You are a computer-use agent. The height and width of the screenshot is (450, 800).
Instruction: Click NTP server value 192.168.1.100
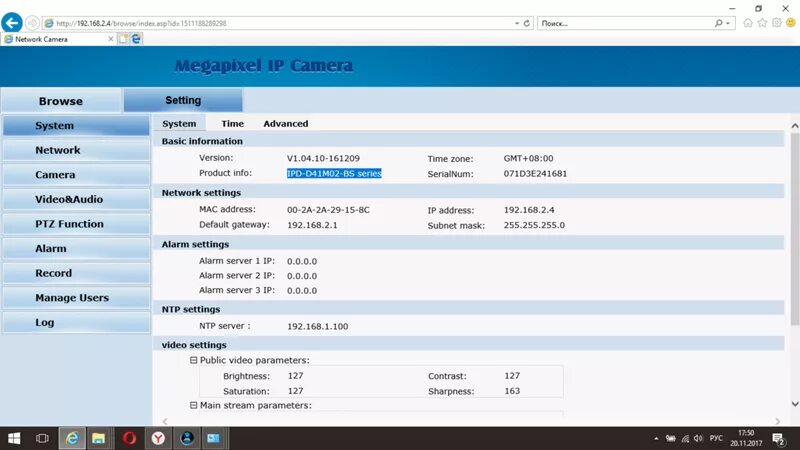point(317,326)
